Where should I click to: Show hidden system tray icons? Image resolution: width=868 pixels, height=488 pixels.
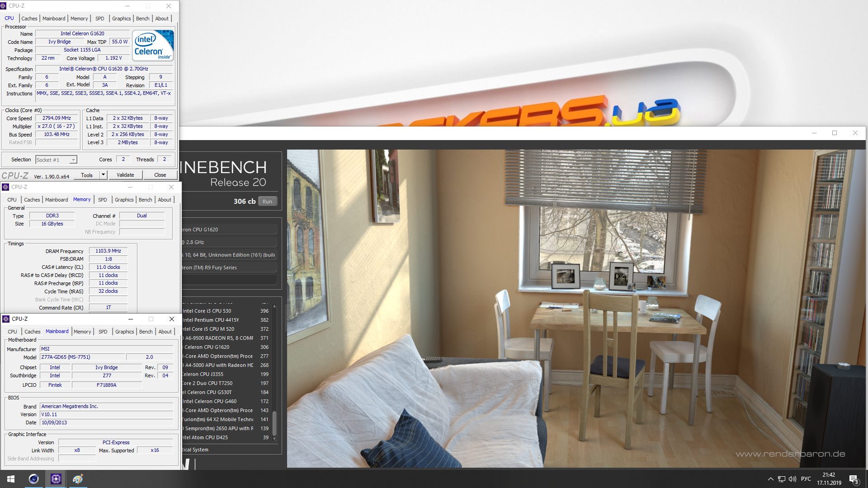point(770,479)
